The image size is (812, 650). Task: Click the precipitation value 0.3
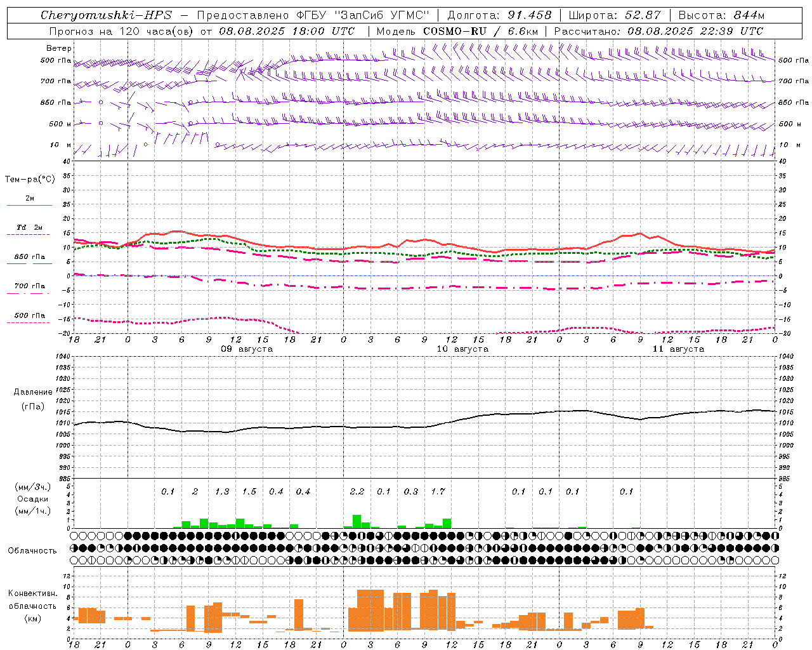411,491
